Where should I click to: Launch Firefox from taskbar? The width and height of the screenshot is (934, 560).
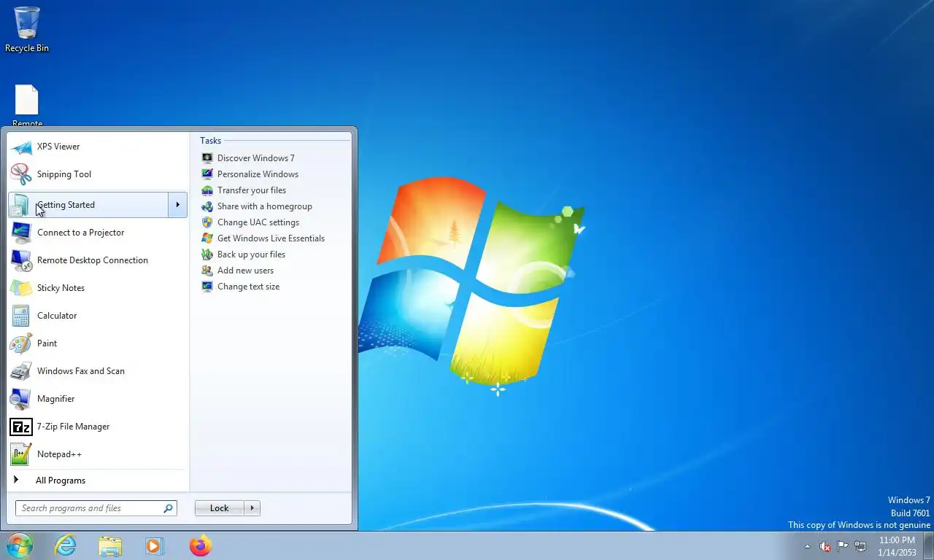click(200, 545)
